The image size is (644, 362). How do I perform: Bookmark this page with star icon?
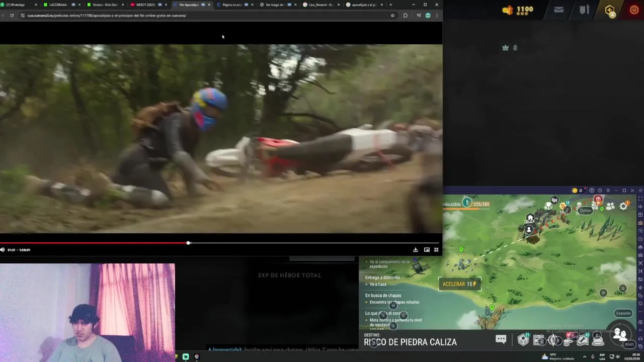click(x=392, y=16)
